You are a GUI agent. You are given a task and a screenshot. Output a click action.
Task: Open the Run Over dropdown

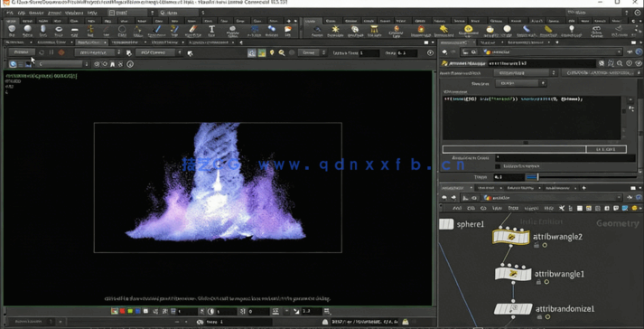521,83
